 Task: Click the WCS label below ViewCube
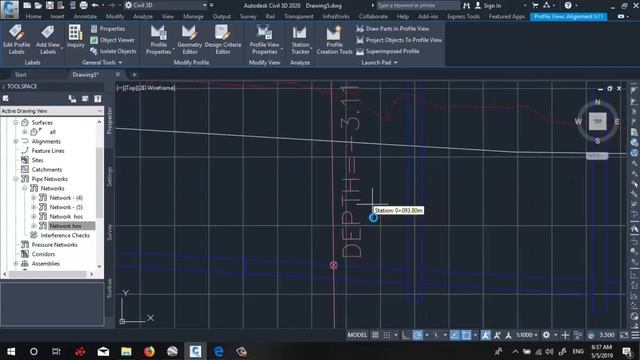(x=597, y=156)
